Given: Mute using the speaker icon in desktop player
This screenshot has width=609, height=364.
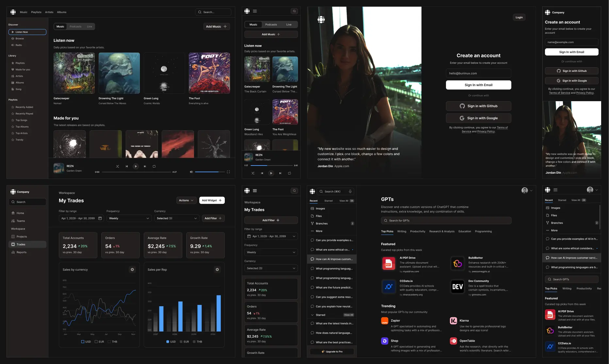Looking at the screenshot, I should [x=191, y=172].
